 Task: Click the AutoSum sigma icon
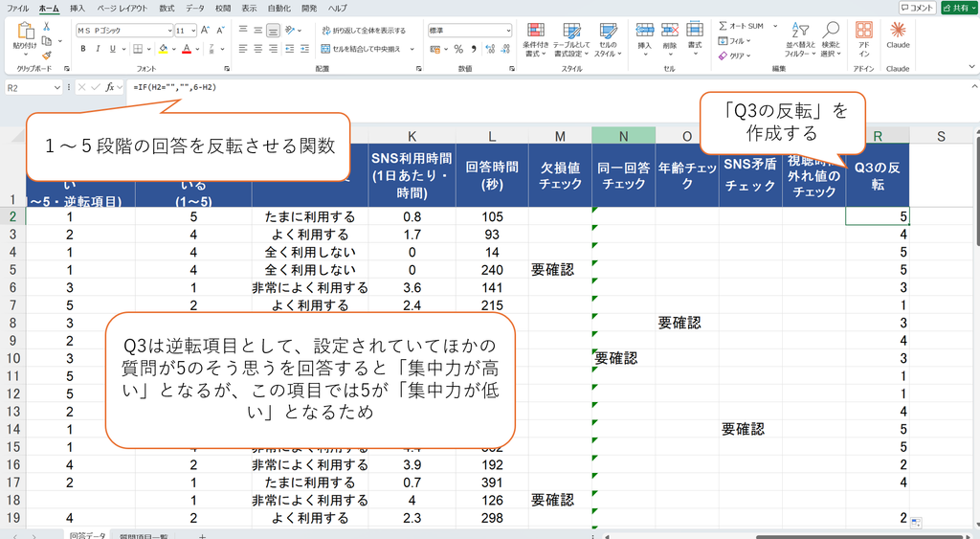coord(723,26)
